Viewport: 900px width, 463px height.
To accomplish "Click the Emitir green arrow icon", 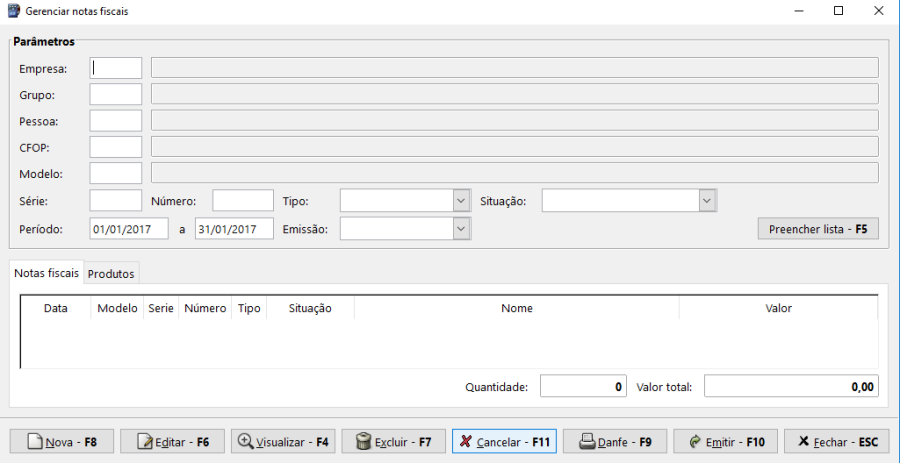I will tap(695, 442).
